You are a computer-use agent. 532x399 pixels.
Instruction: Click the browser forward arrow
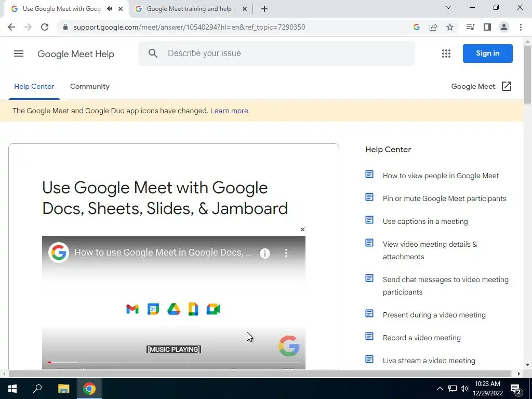tap(28, 27)
